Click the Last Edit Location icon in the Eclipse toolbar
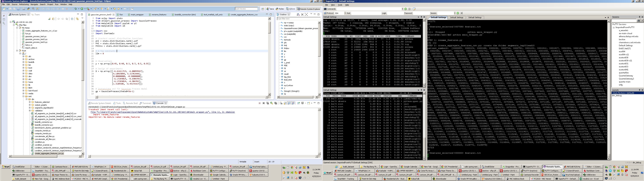This screenshot has height=181, width=644. tap(115, 9)
